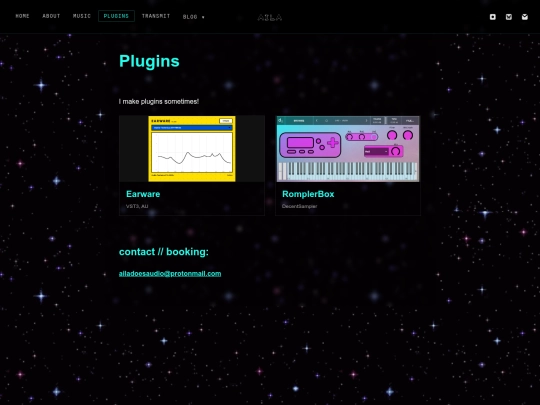Click the middle social icon in the header
Image resolution: width=540 pixels, height=405 pixels.
click(509, 17)
